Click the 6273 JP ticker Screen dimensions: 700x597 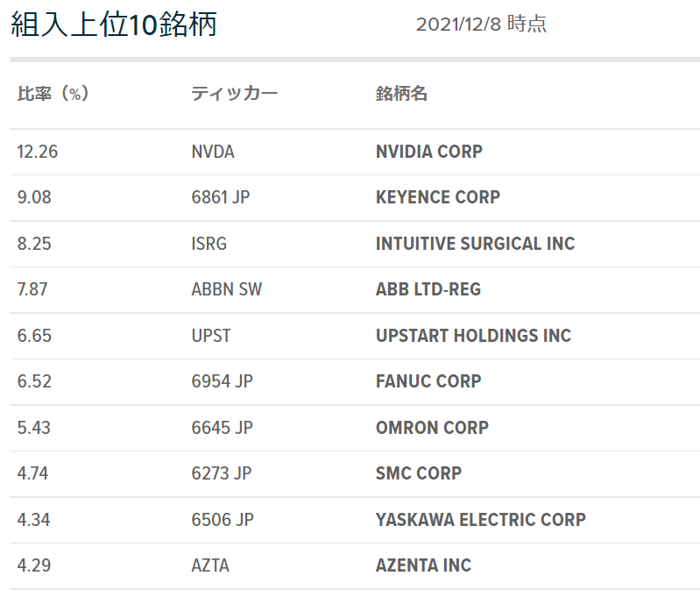(x=222, y=473)
